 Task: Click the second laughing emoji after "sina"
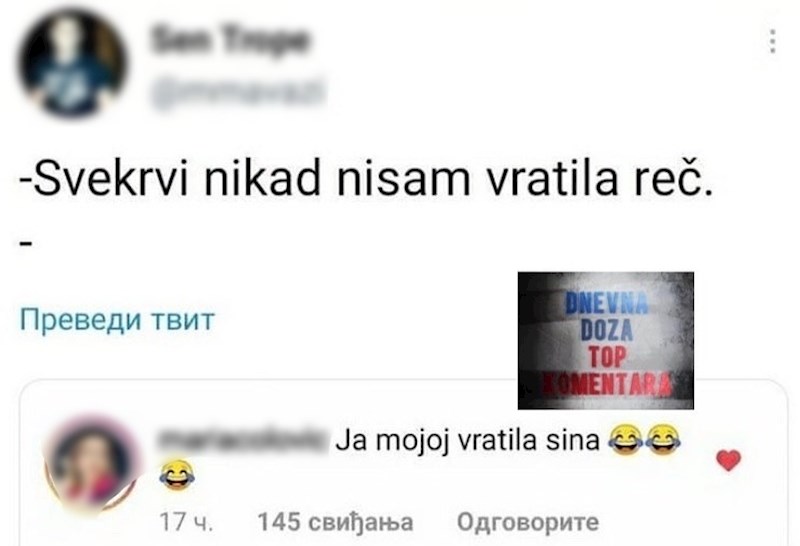pos(663,439)
